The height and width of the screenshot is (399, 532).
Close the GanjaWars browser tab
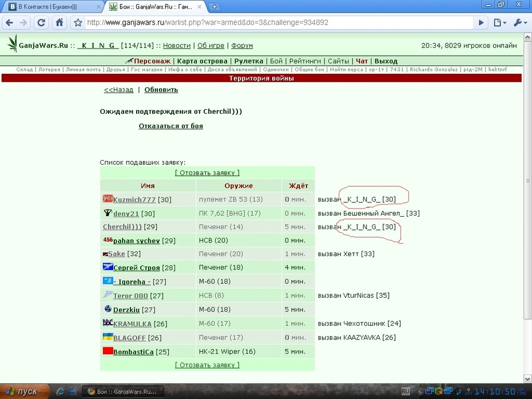pyautogui.click(x=199, y=6)
